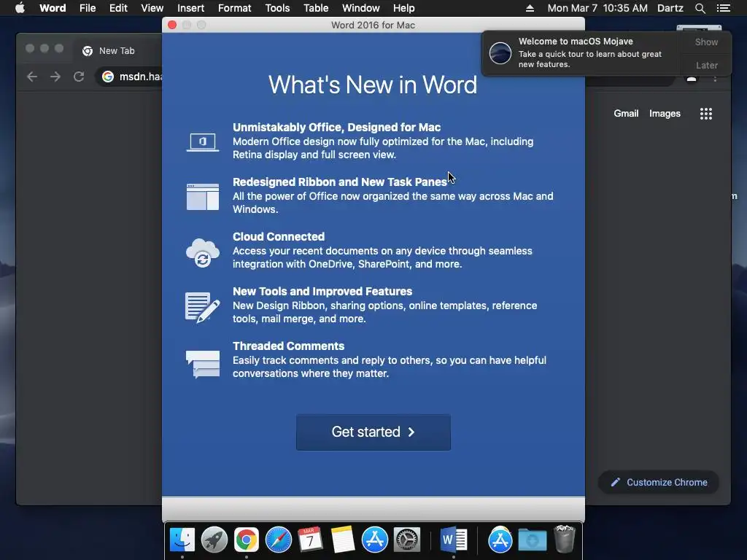Open the Help menu
The height and width of the screenshot is (560, 747).
coord(403,8)
